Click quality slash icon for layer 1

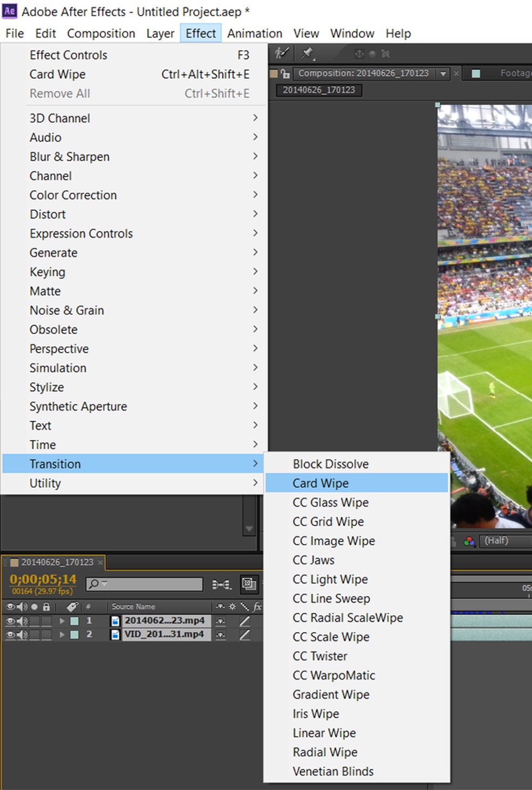click(x=245, y=621)
